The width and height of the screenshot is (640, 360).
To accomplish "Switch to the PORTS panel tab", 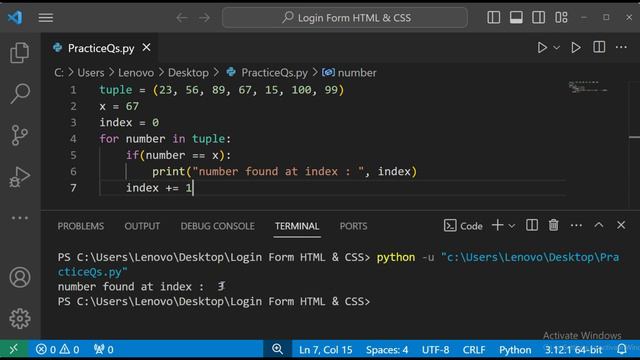I will coord(353,226).
